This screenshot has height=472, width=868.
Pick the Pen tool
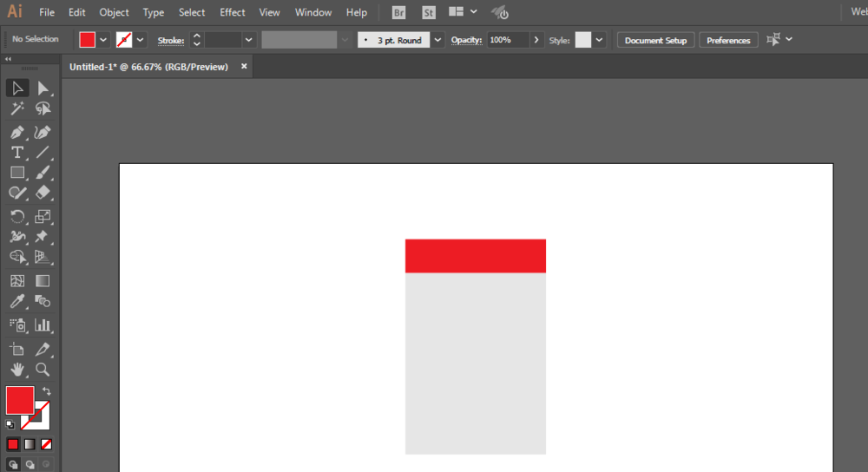16,133
